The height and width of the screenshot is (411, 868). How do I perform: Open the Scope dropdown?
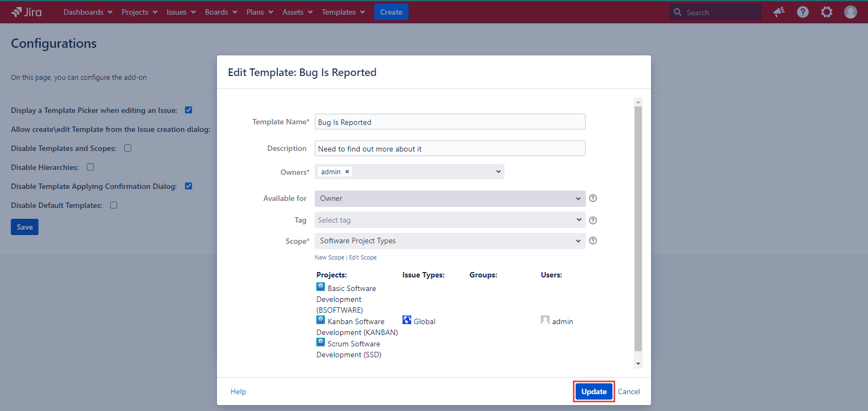[450, 241]
